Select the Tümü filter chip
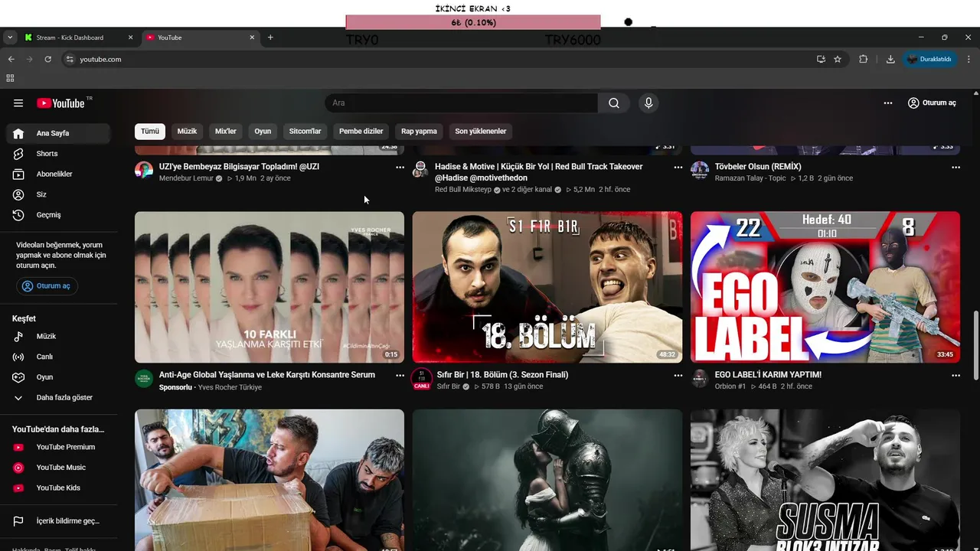Screen dimensions: 980x551 point(150,132)
